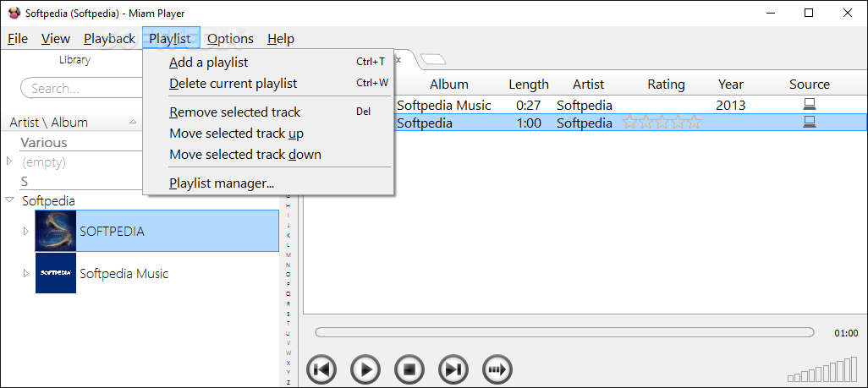Viewport: 868px width, 388px height.
Task: Click the 01:00 time label
Action: pos(846,333)
